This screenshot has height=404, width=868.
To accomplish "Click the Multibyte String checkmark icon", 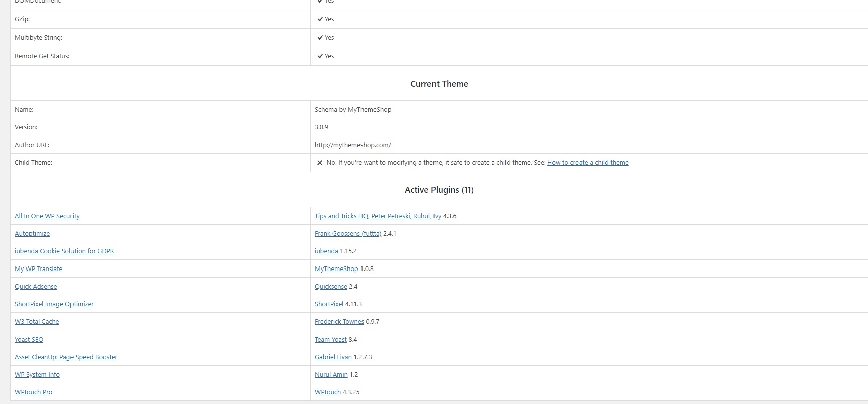I will pos(320,38).
